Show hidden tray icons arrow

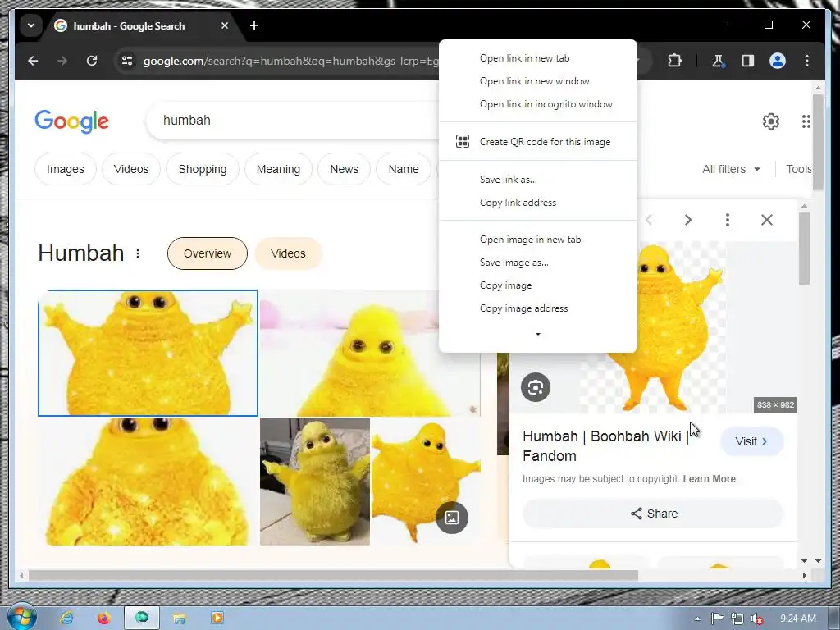697,619
